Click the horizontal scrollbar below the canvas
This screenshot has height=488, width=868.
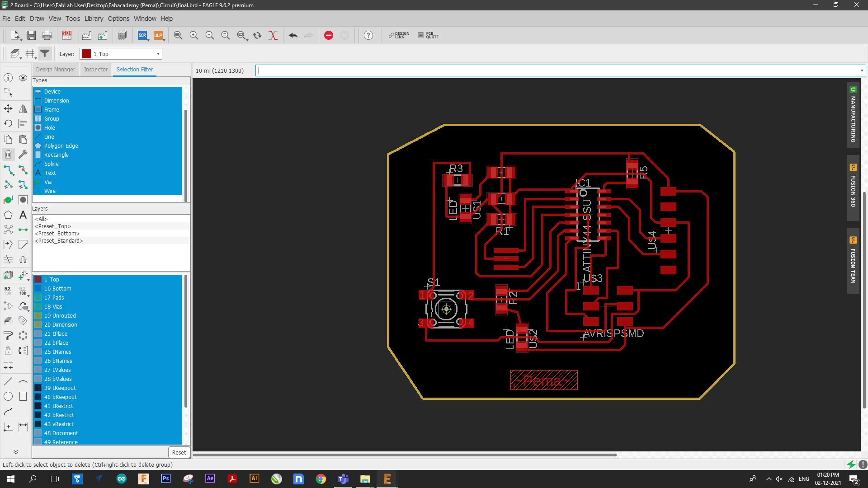405,455
